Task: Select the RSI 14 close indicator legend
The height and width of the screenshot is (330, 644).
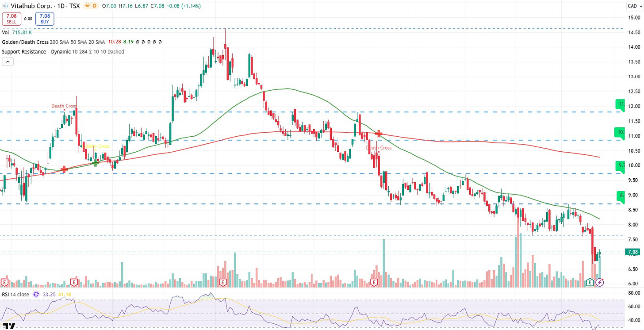Action: 15,294
